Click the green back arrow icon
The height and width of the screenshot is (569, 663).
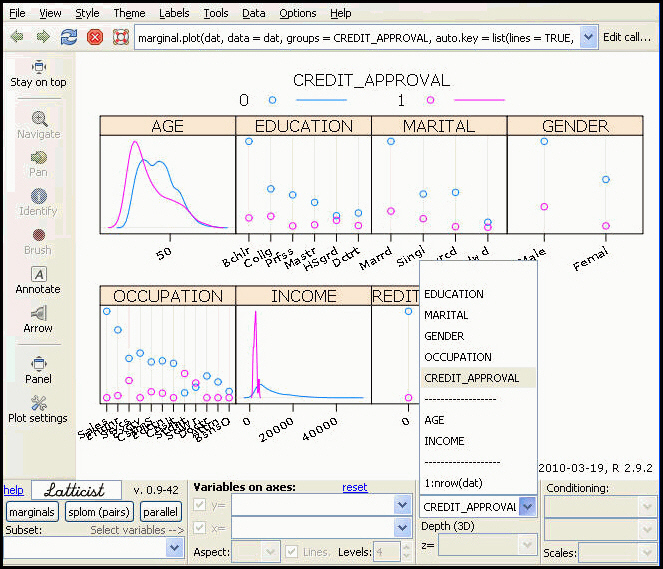click(x=17, y=37)
